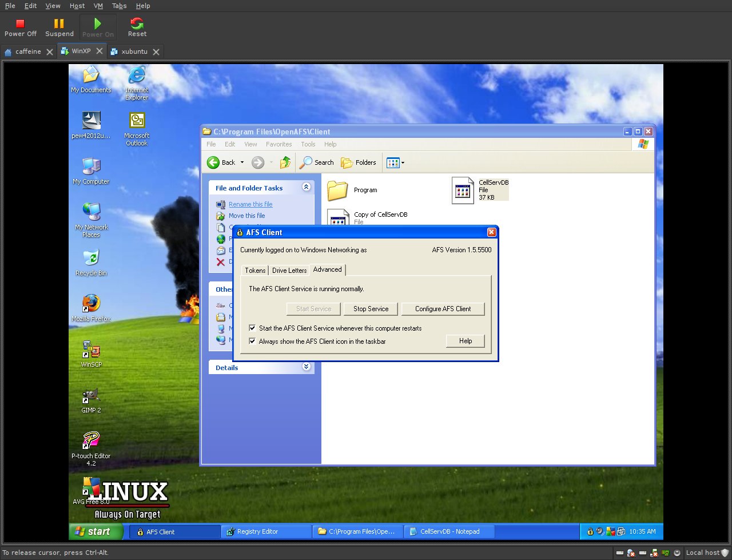The image size is (732, 560).
Task: Toggle the Folders pane in Explorer
Action: coord(359,162)
